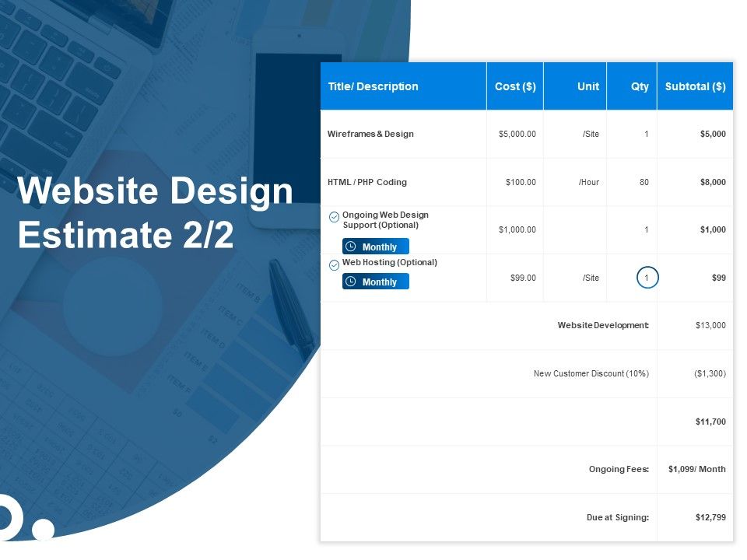This screenshot has width=747, height=560.
Task: Click the '/Site' unit in the Web Hosting row
Action: [x=591, y=278]
